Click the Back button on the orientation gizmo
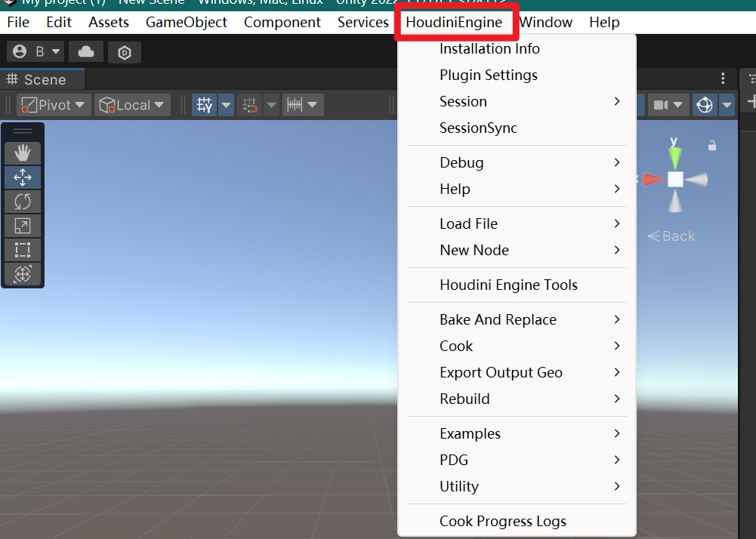 [x=671, y=236]
